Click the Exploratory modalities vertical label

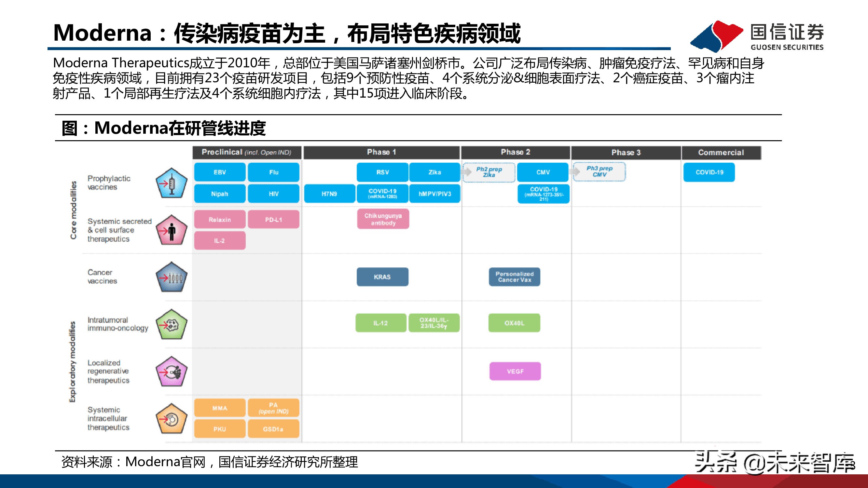[73, 362]
